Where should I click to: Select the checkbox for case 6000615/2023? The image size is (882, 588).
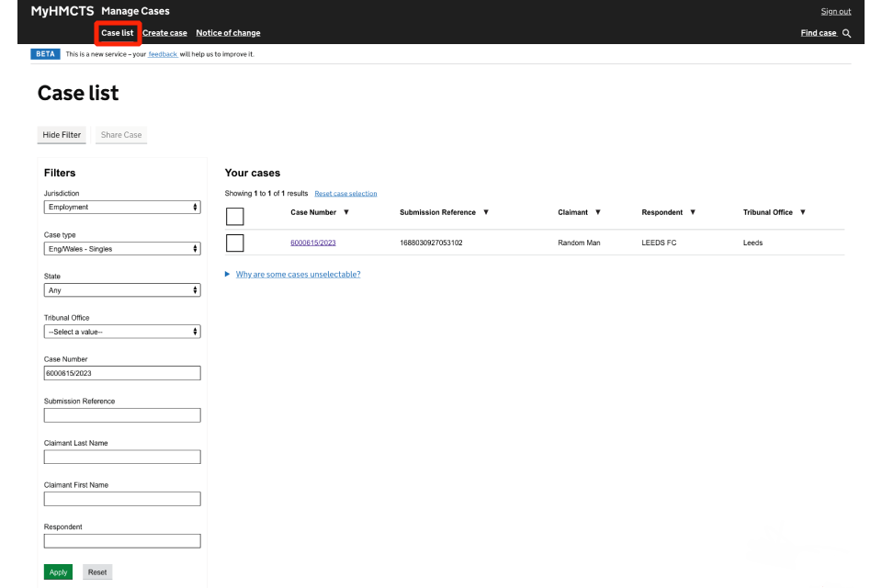[235, 243]
